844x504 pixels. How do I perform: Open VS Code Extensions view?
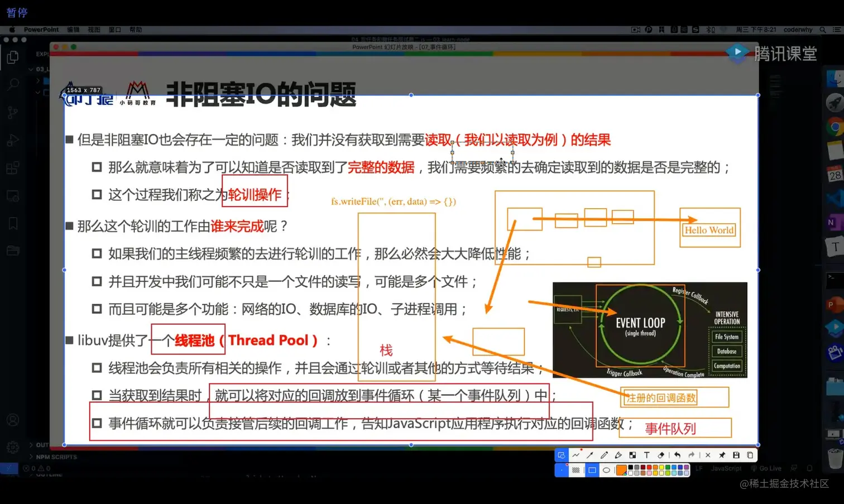pos(12,167)
